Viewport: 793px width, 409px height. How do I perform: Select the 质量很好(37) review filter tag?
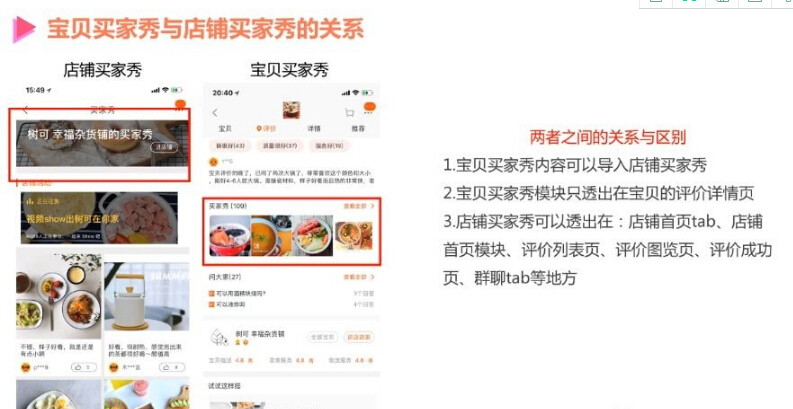280,146
